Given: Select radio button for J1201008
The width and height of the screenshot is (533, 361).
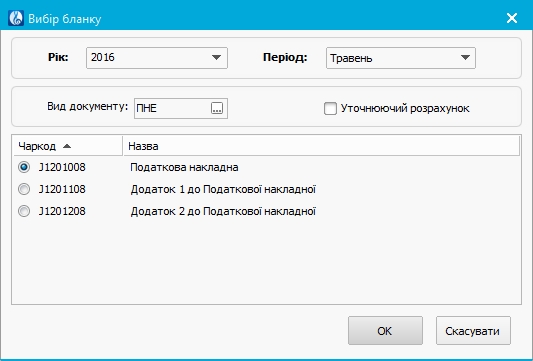Looking at the screenshot, I should click(x=24, y=167).
